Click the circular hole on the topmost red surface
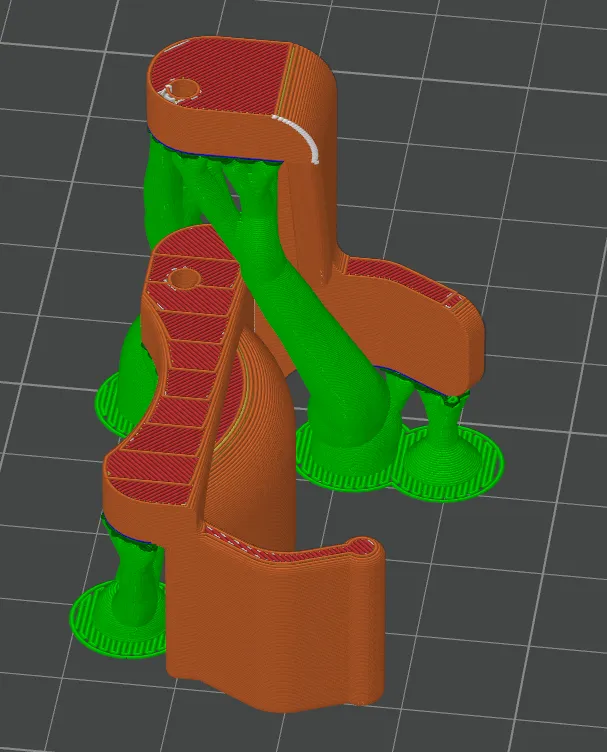The height and width of the screenshot is (752, 607). tap(185, 89)
